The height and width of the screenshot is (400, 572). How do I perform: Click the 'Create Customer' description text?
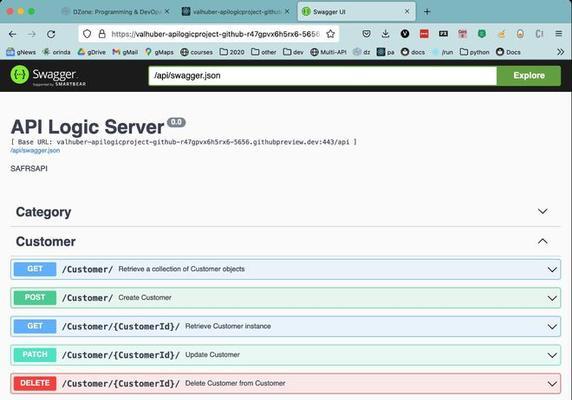144,298
